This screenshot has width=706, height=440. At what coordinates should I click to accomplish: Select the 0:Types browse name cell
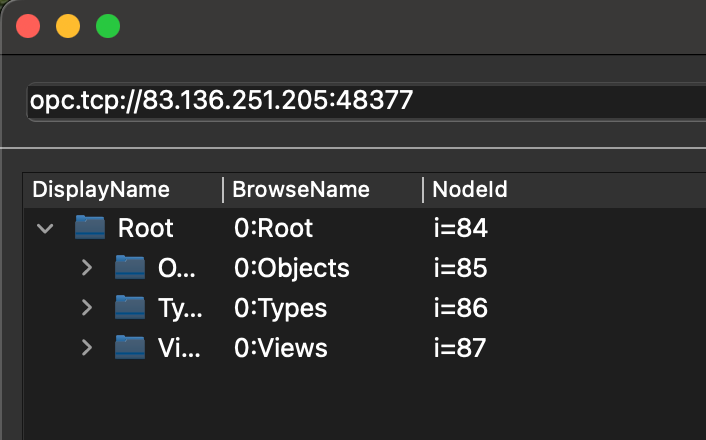tap(281, 308)
